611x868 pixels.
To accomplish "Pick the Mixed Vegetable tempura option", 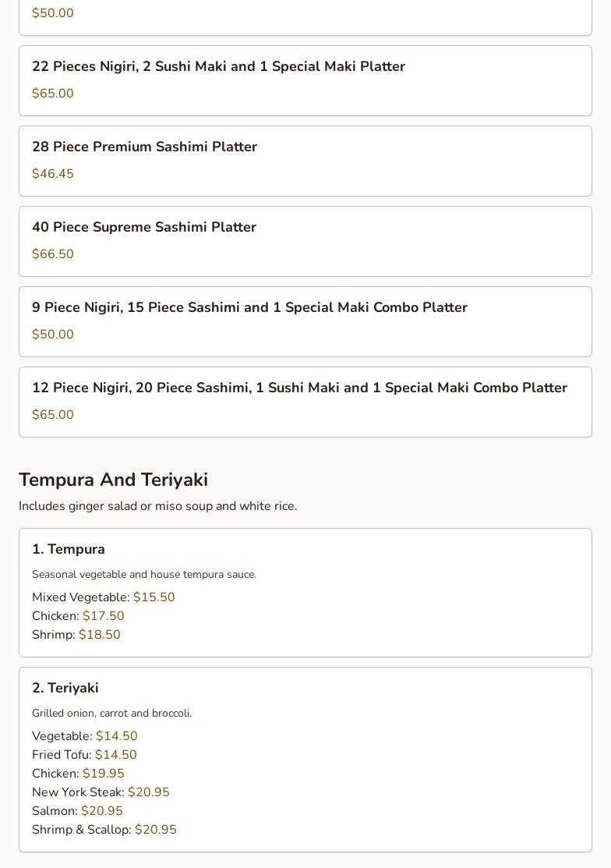I will (x=103, y=597).
